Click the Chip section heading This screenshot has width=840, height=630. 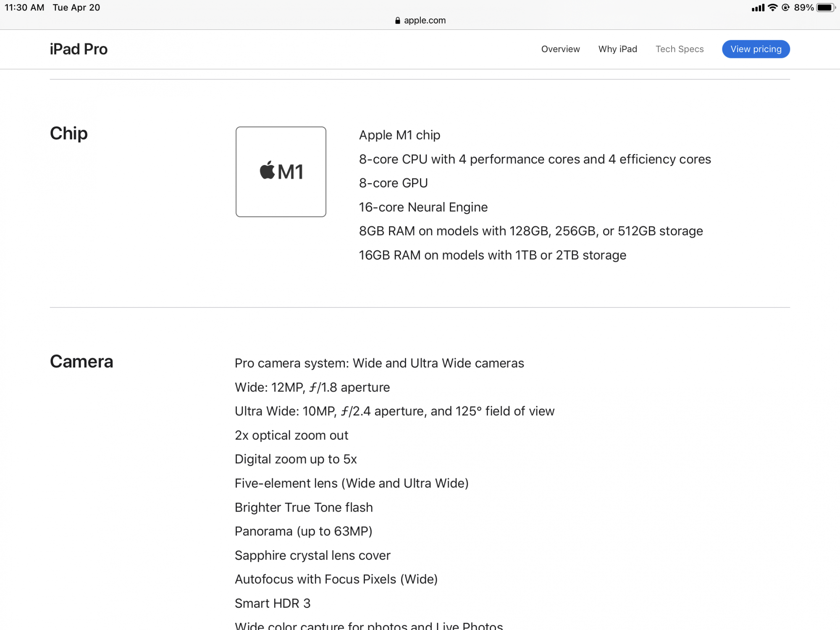[x=69, y=134]
